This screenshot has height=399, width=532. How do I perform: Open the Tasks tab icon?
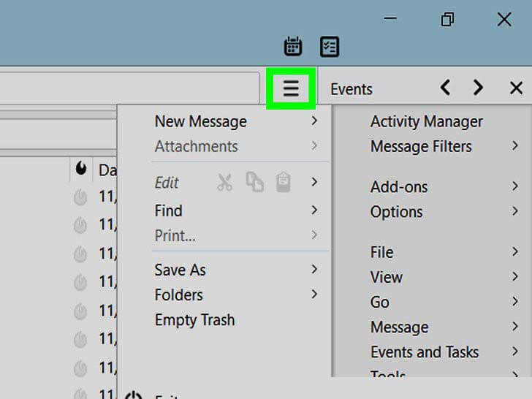click(330, 47)
